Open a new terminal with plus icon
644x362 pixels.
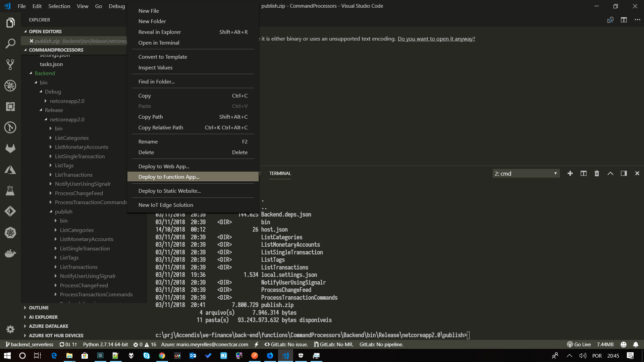point(570,173)
